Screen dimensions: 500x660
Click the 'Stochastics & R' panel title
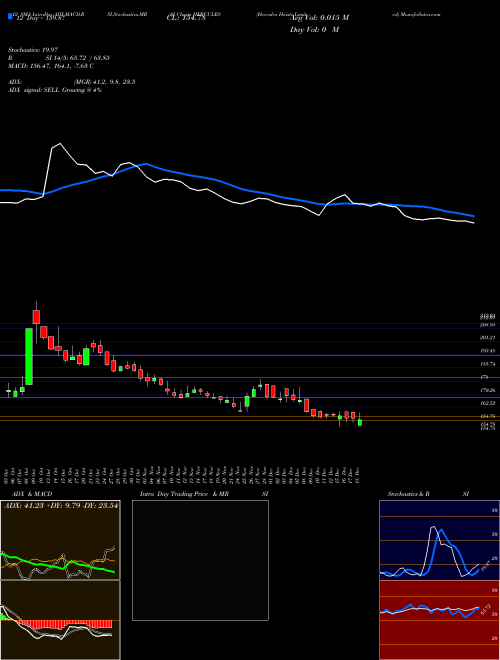tap(408, 494)
